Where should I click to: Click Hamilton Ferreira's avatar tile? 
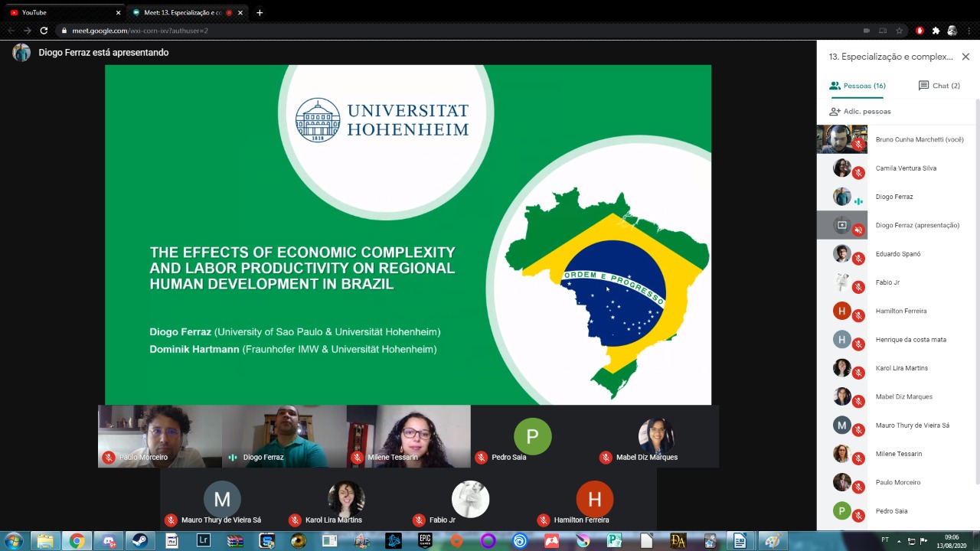click(594, 499)
